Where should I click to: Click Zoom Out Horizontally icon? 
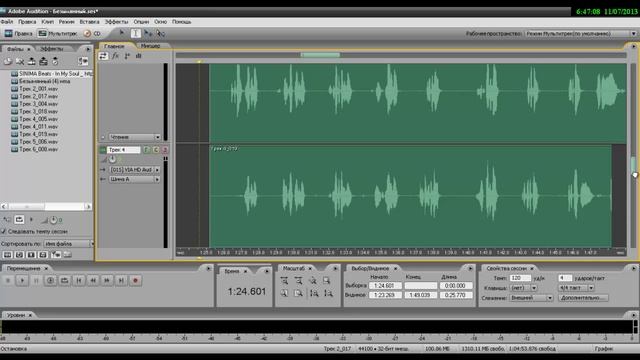[298, 281]
